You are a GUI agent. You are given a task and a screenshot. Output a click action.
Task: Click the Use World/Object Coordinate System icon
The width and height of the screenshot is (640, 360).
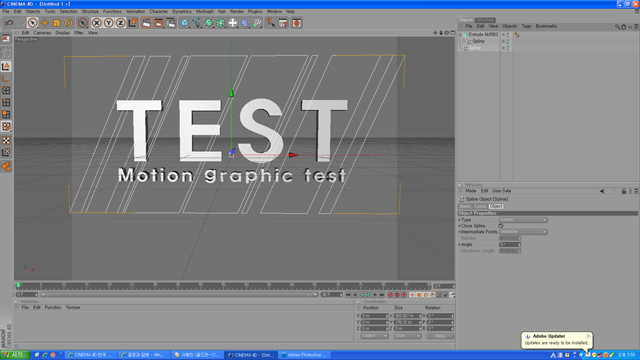pos(133,23)
